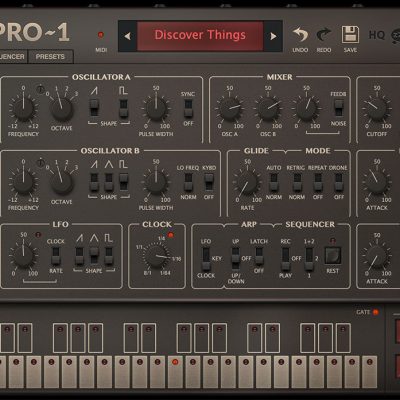Image resolution: width=400 pixels, height=400 pixels.
Task: Open the Discover Things preset display
Action: coord(200,36)
